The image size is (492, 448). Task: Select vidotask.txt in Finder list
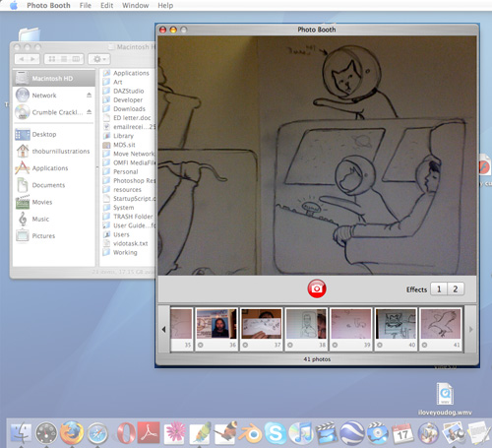[x=130, y=243]
